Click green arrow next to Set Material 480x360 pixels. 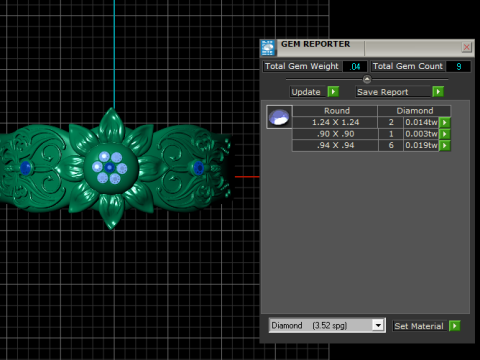[454, 326]
